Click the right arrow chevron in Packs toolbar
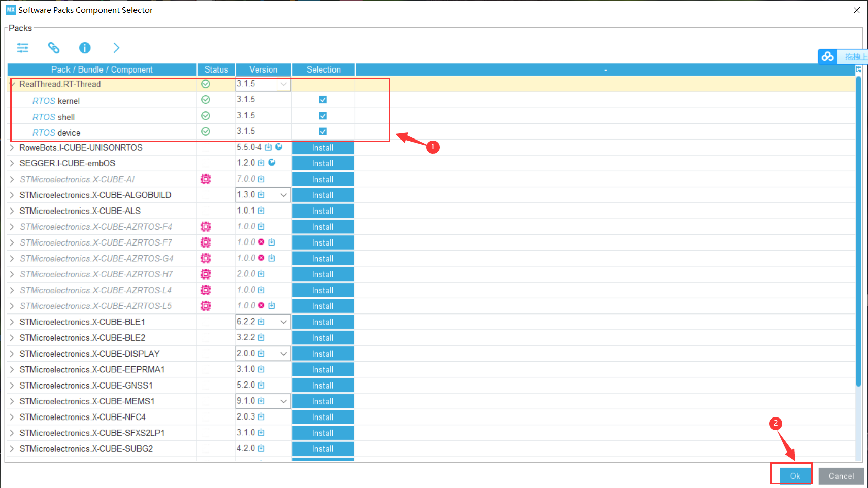 (116, 48)
